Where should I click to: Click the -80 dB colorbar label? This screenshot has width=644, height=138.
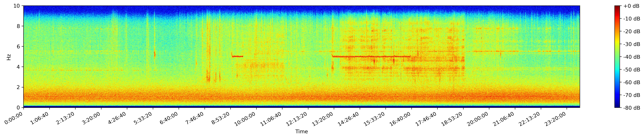click(x=632, y=108)
